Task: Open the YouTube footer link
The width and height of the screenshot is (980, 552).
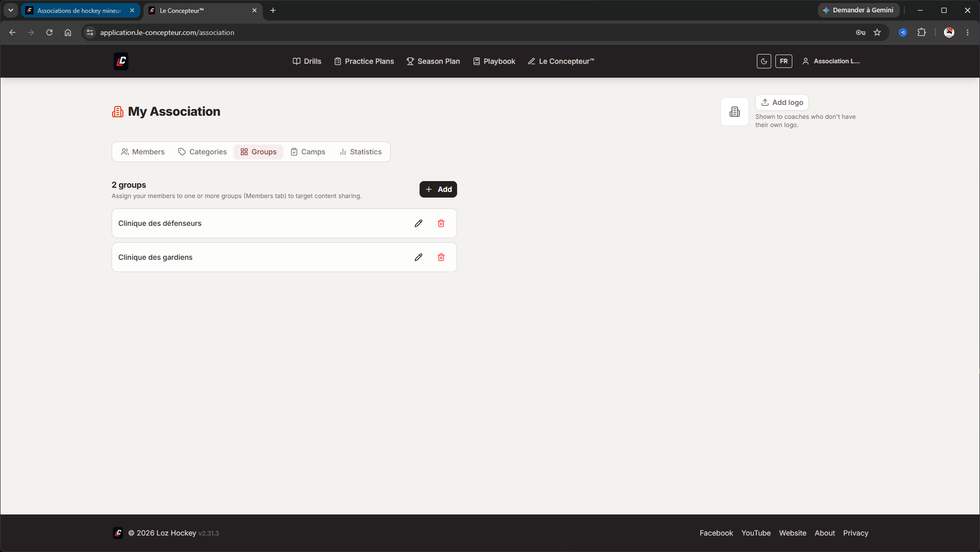Action: click(756, 533)
